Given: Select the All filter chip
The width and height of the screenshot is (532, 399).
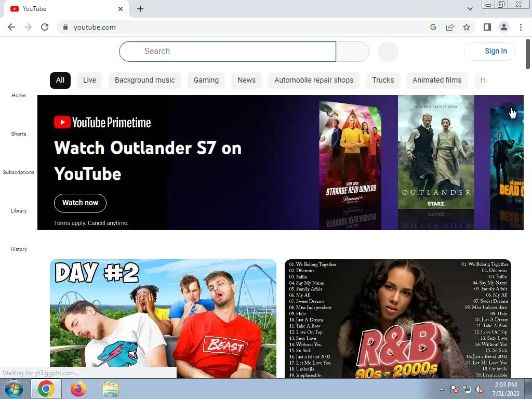Looking at the screenshot, I should (60, 80).
